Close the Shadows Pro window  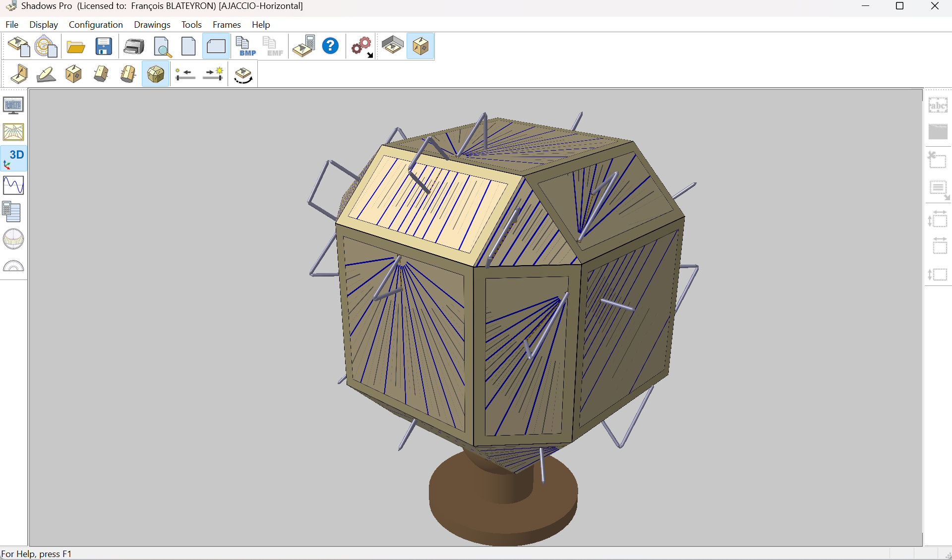pos(935,6)
